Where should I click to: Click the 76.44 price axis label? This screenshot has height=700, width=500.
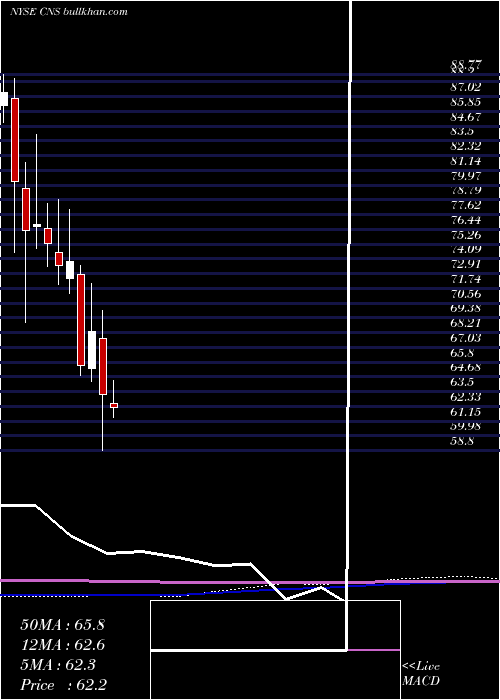click(466, 220)
